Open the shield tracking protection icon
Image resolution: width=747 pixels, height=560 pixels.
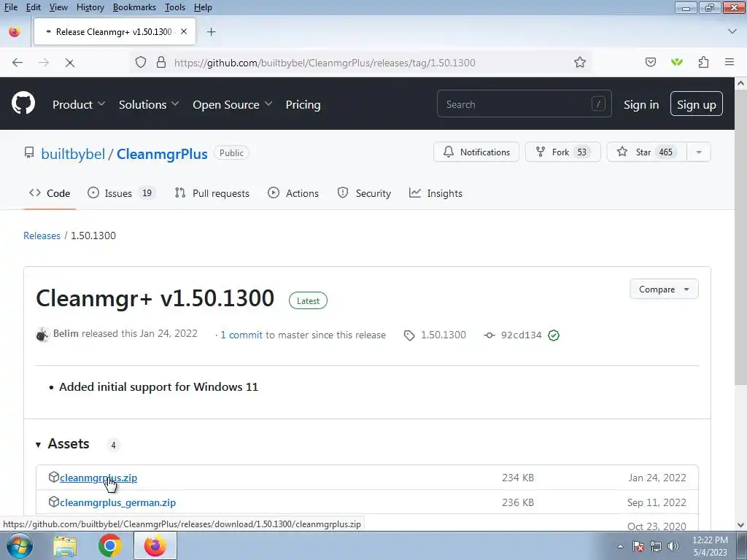pos(141,63)
